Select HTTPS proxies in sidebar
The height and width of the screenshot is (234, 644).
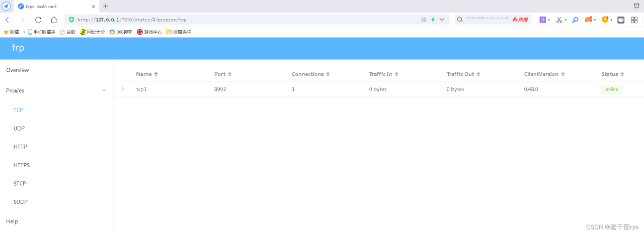(57, 165)
